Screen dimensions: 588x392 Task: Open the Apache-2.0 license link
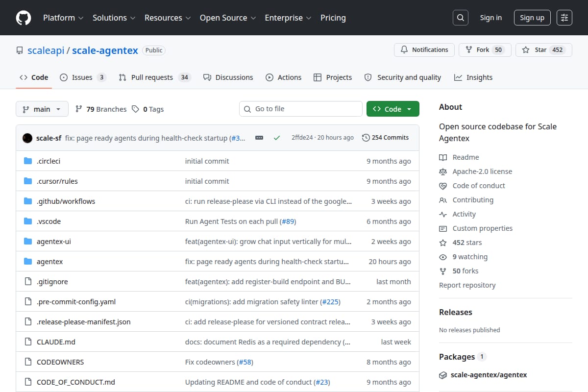point(476,171)
